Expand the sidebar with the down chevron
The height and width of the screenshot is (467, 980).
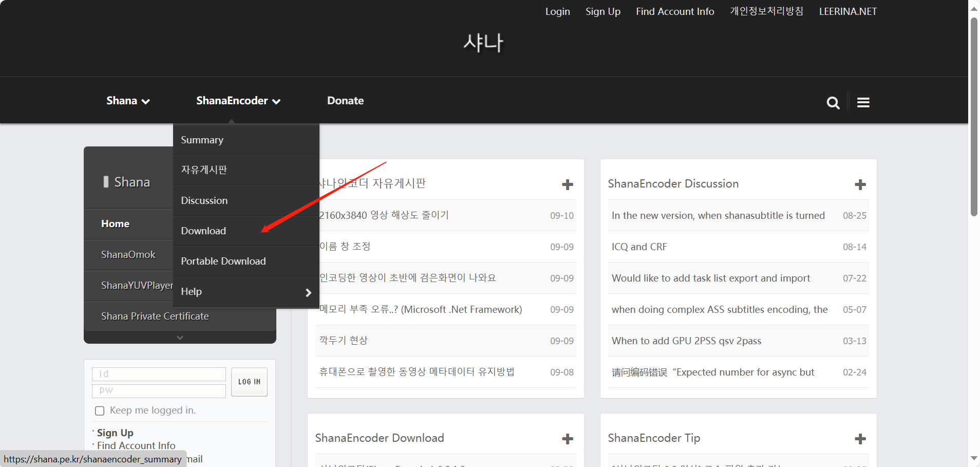click(180, 338)
